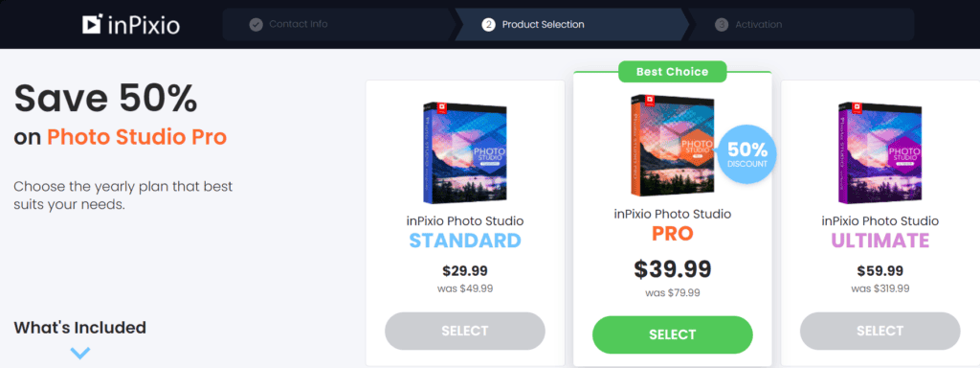The width and height of the screenshot is (980, 368).
Task: Open the What's Included section heading
Action: pos(80,328)
